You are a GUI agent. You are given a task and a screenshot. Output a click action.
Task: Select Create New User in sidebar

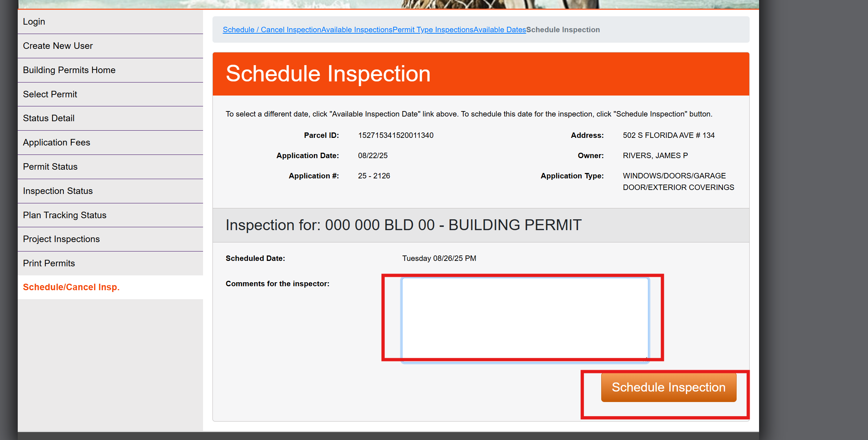pyautogui.click(x=58, y=46)
